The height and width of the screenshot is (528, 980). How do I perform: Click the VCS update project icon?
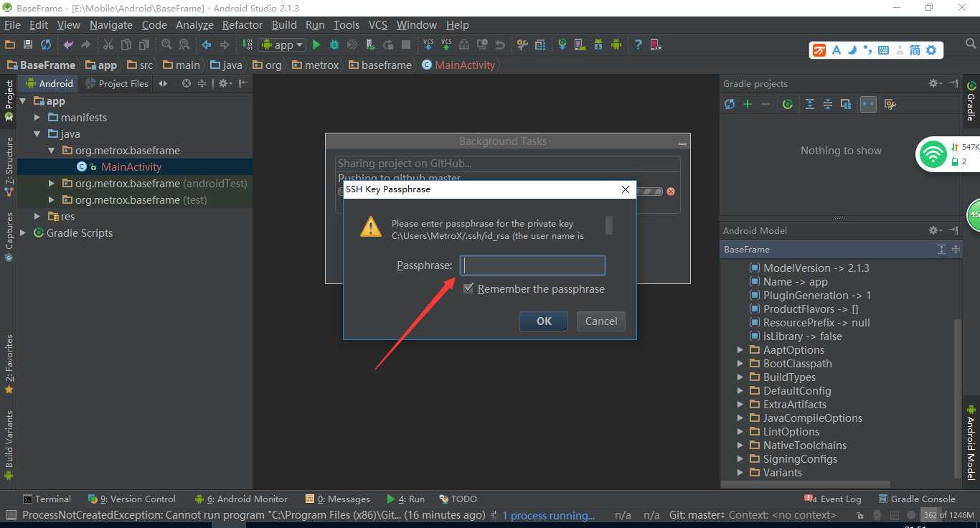pos(428,44)
